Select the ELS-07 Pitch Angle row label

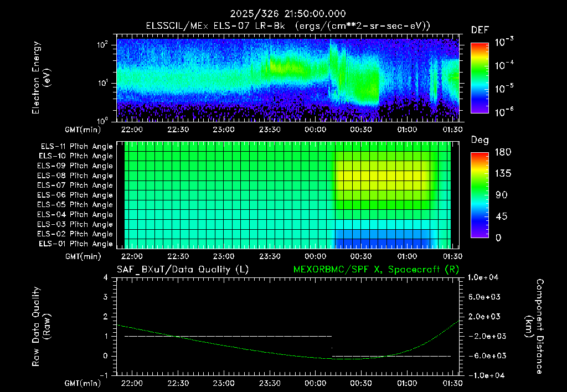click(75, 185)
